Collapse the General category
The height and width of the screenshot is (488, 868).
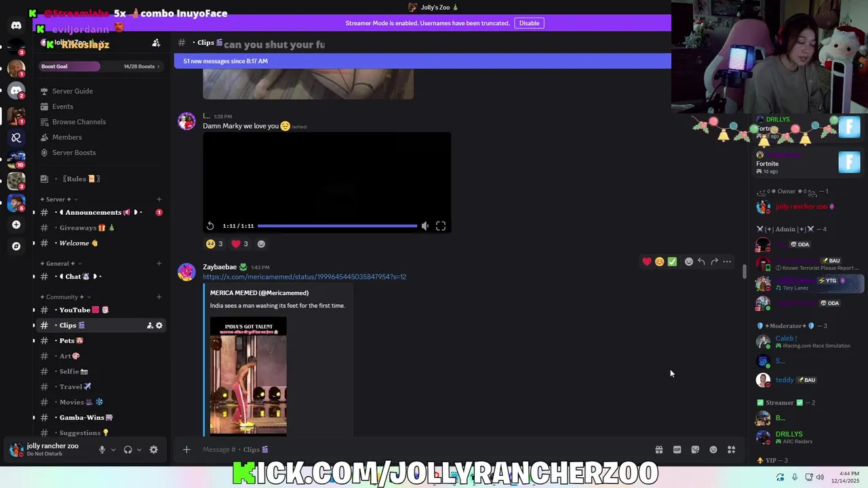[x=61, y=263]
